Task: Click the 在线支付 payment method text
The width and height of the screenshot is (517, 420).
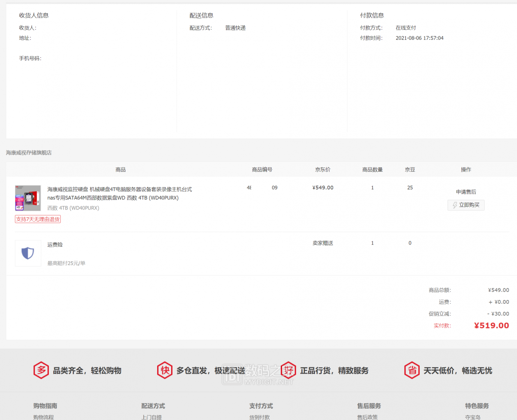Action: pos(406,28)
